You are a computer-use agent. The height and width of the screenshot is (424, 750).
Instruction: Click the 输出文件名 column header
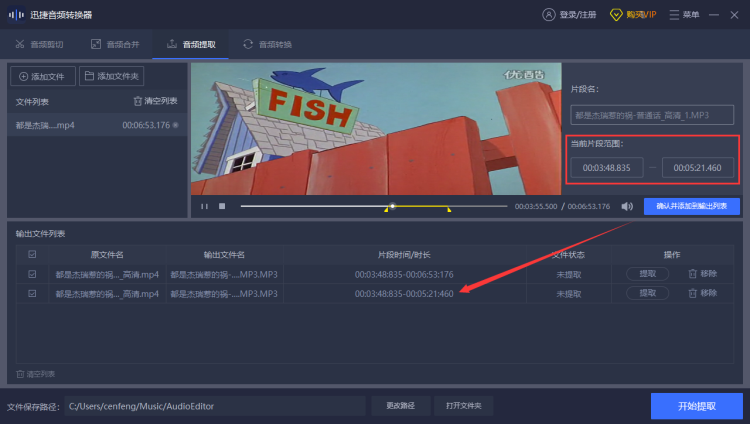[x=224, y=255]
